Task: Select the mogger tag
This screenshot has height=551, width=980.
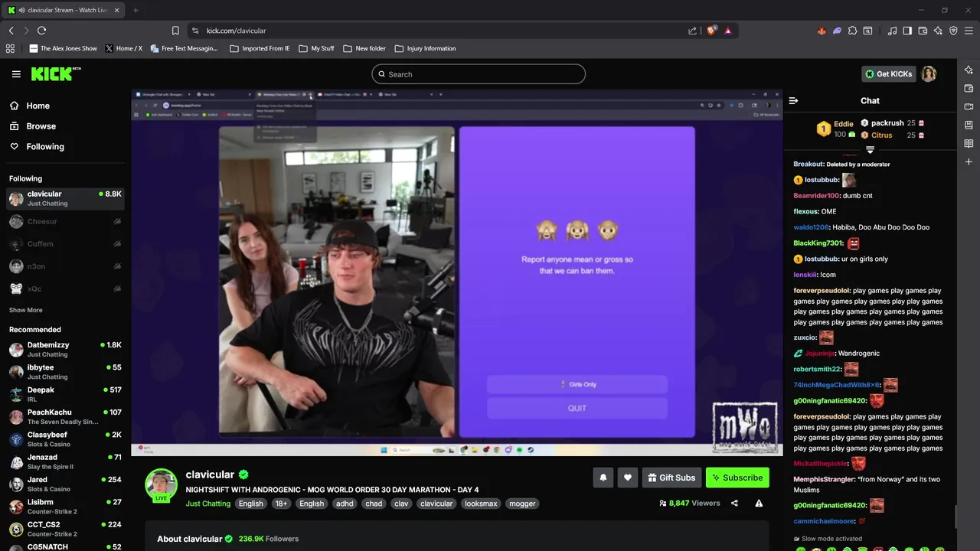Action: pyautogui.click(x=522, y=504)
